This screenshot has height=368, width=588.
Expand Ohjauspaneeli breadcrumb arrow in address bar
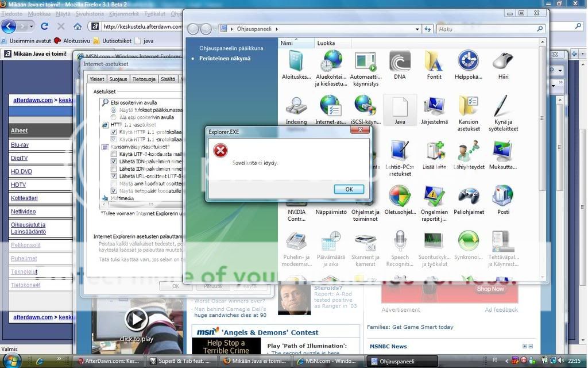[x=277, y=29]
